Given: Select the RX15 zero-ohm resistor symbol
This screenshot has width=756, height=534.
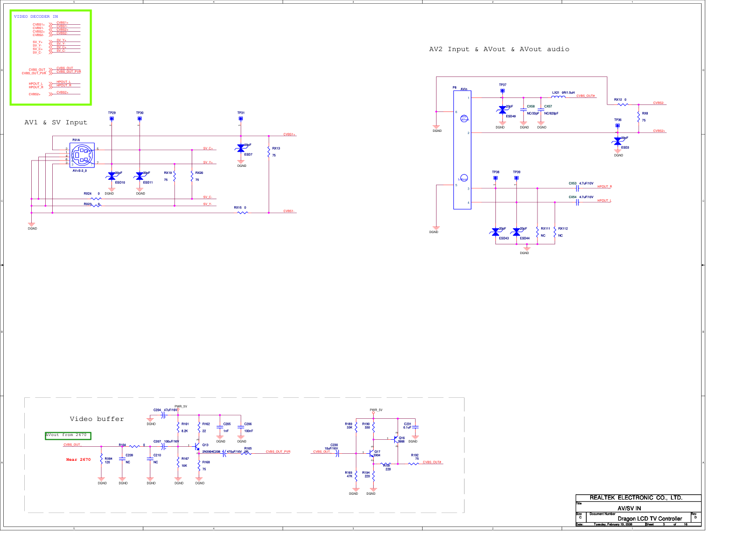Looking at the screenshot, I should [x=243, y=213].
